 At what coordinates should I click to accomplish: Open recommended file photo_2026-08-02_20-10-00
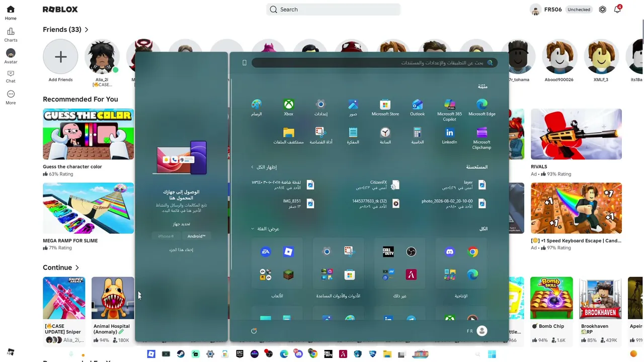click(x=454, y=204)
